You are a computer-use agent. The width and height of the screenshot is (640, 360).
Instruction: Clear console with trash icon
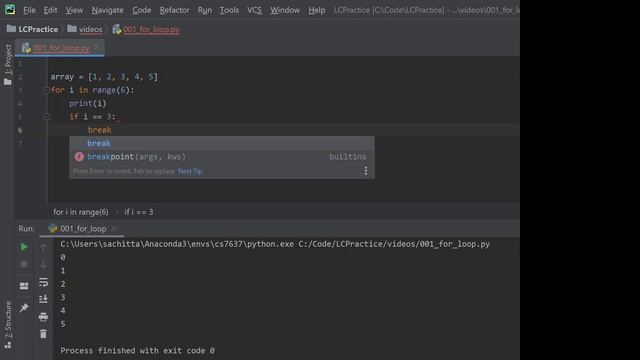(x=43, y=334)
